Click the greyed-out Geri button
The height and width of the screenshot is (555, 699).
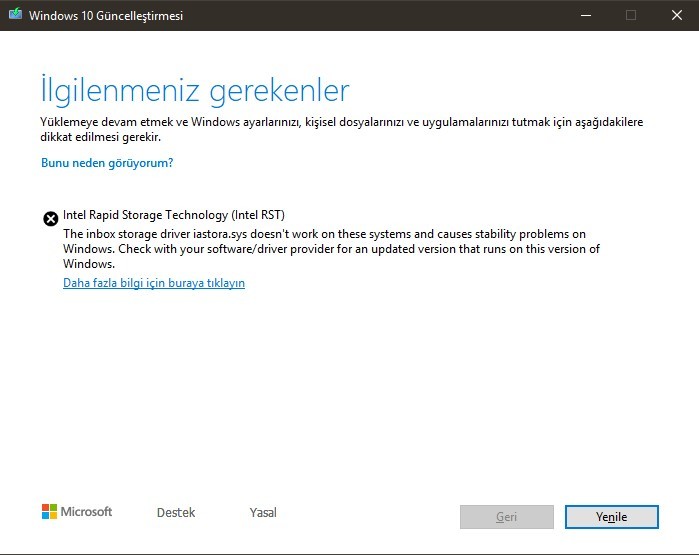506,517
